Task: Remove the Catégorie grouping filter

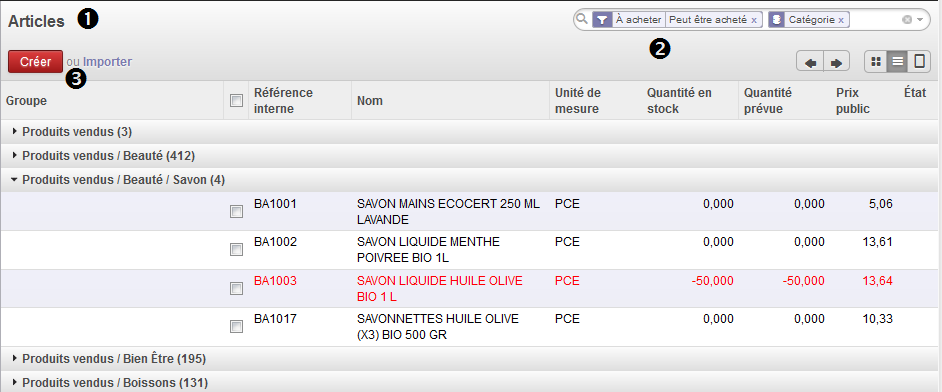Action: point(841,20)
